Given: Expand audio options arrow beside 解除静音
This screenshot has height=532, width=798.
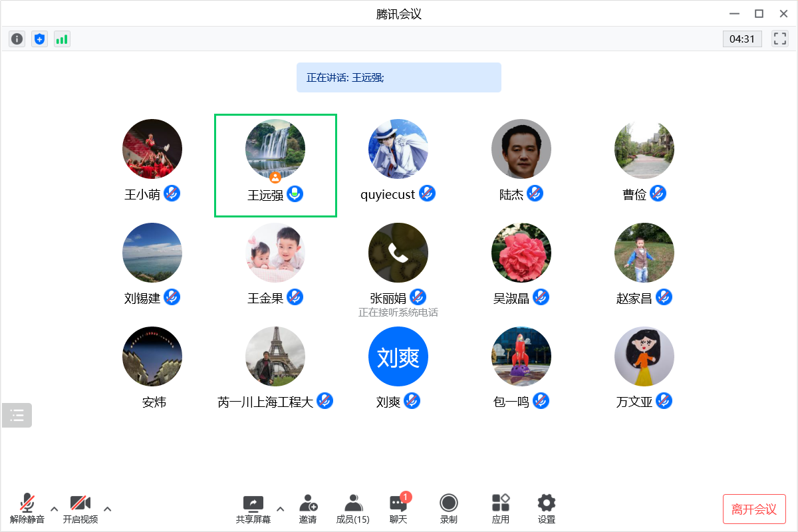Looking at the screenshot, I should (55, 509).
